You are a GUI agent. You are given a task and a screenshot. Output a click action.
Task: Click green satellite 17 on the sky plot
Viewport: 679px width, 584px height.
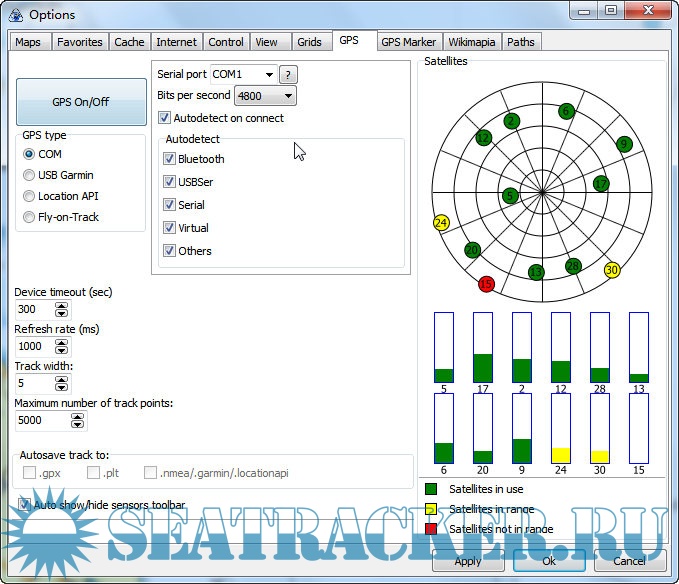coord(600,183)
